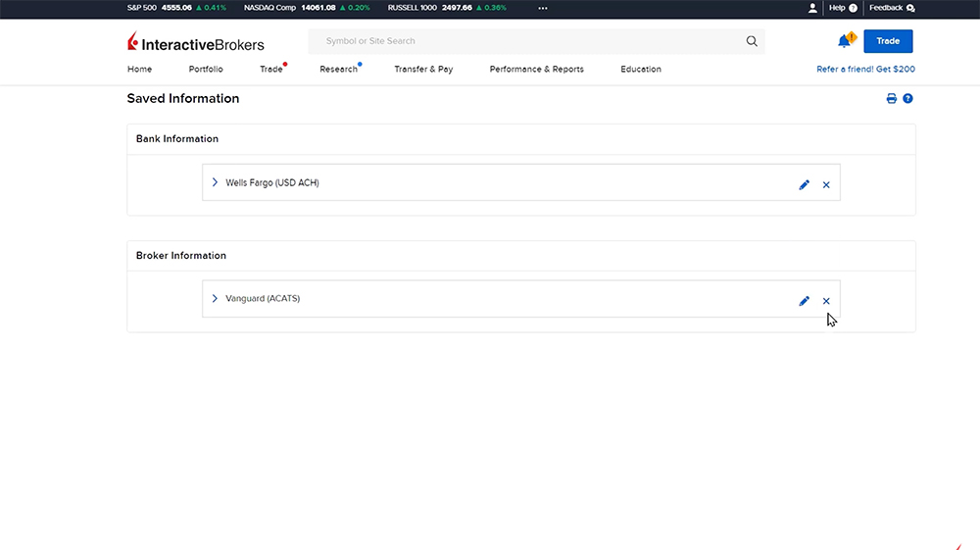Screen dimensions: 980x550
Task: Follow the Refer a friend link
Action: point(865,70)
